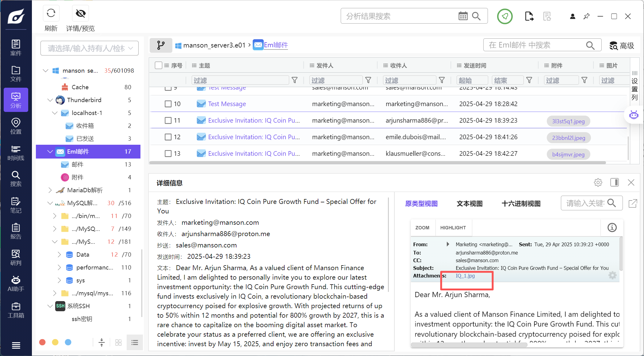Check the checkbox for email row 13
The image size is (644, 356).
click(168, 154)
